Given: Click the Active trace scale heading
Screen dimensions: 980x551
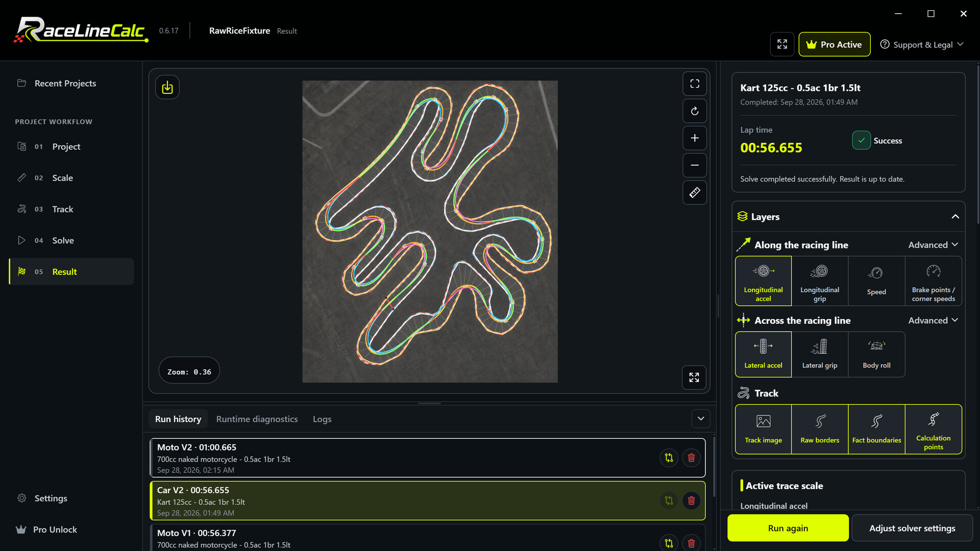Looking at the screenshot, I should 784,486.
